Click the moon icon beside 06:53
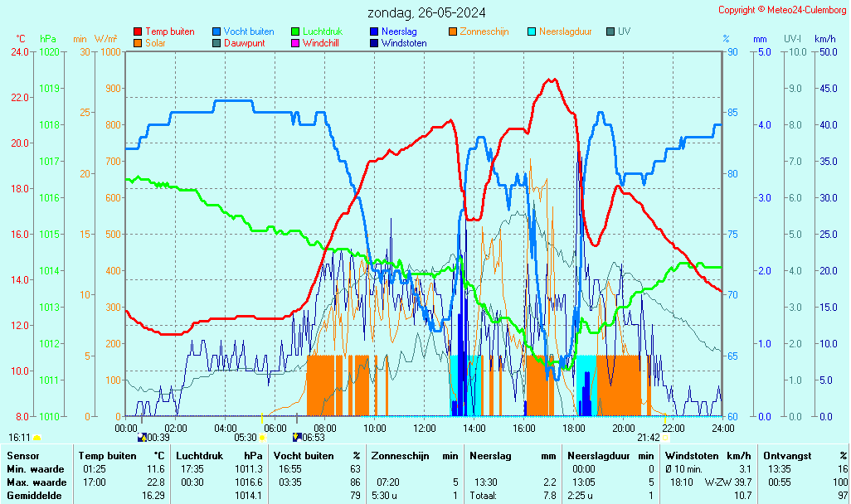The height and width of the screenshot is (504, 851). click(x=296, y=437)
